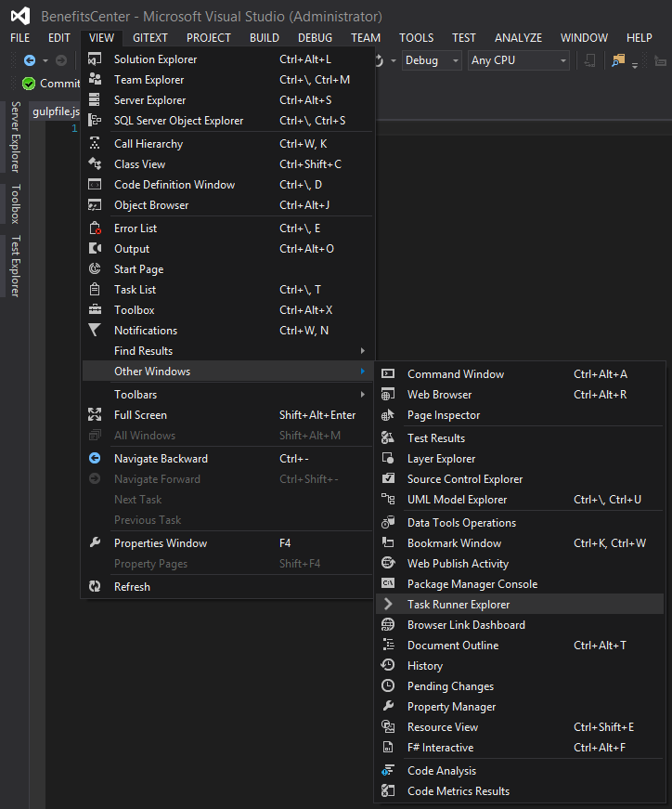The height and width of the screenshot is (809, 672).
Task: Open the FILE menu
Action: [x=20, y=38]
